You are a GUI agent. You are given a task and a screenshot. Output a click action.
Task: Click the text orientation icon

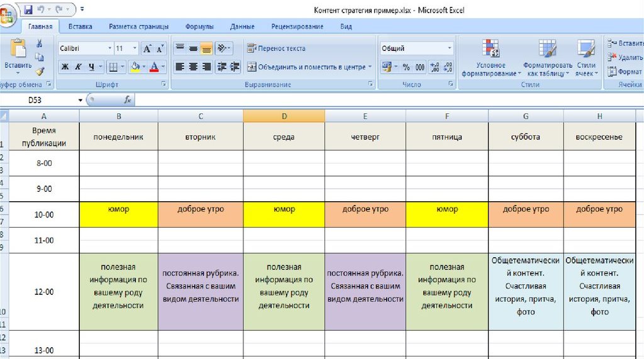click(x=222, y=48)
